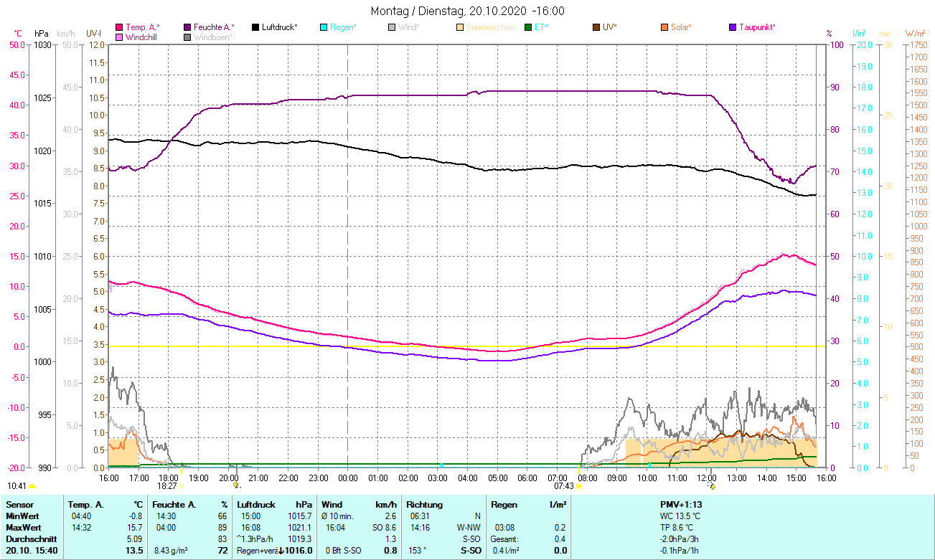Click the wind direction 153 °
Image resolution: width=935 pixels, height=560 pixels.
coord(418,551)
